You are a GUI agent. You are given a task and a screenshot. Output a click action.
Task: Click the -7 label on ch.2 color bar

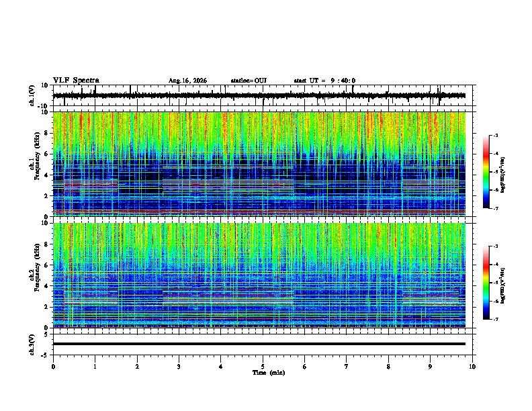pos(496,319)
